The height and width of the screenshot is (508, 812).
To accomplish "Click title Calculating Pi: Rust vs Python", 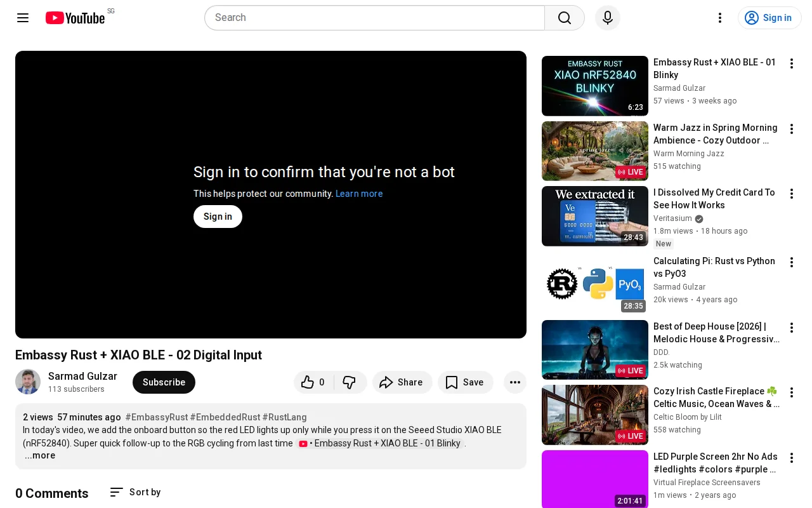I will point(714,267).
